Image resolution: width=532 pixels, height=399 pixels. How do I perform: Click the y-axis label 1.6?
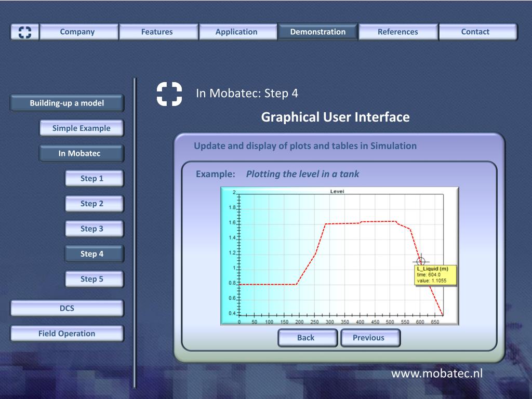(232, 223)
